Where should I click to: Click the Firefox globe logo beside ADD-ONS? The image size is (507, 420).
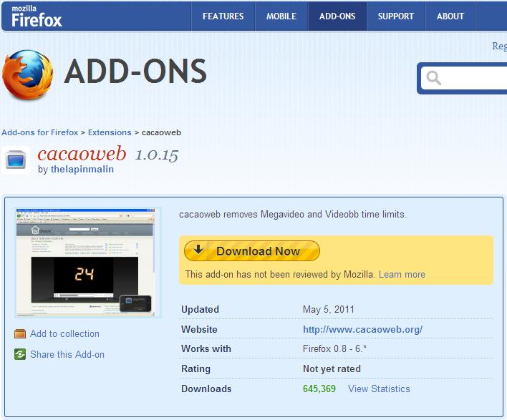tap(28, 74)
